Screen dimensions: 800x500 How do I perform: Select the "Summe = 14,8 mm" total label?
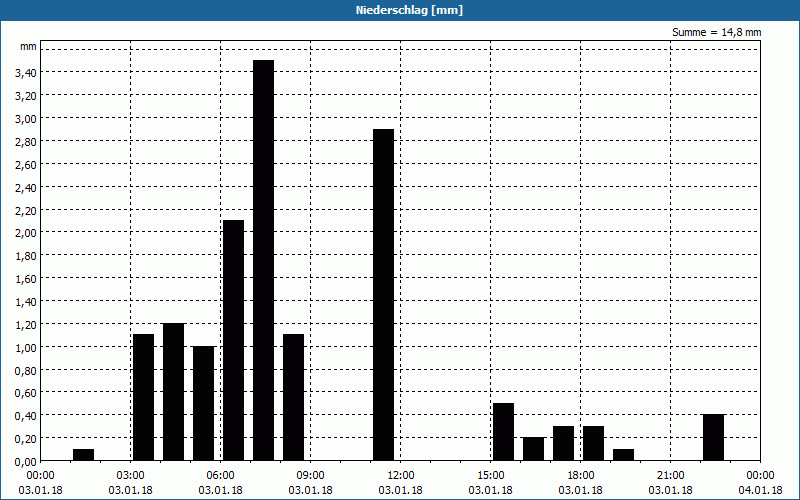tap(716, 32)
